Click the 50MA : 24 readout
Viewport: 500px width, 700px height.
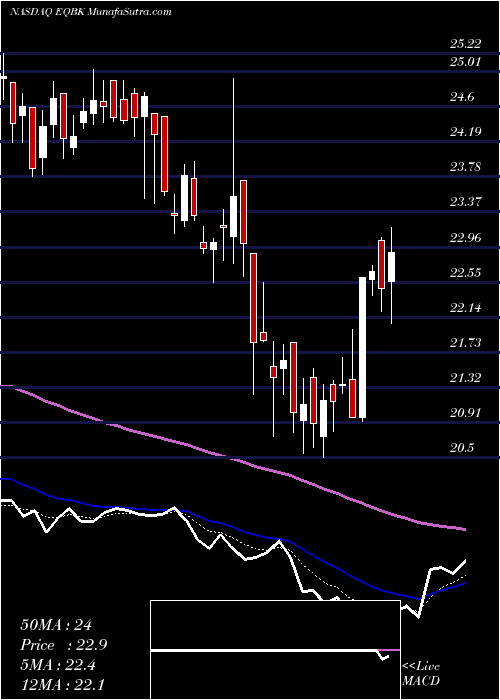point(56,625)
